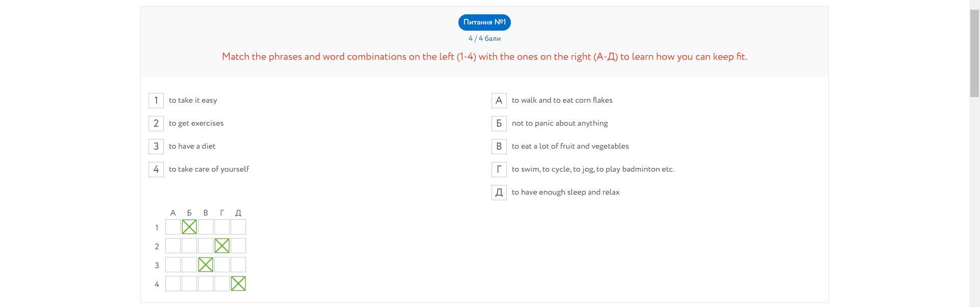The height and width of the screenshot is (307, 980).
Task: Click letter Б box for 'not to panic'
Action: coord(499,124)
